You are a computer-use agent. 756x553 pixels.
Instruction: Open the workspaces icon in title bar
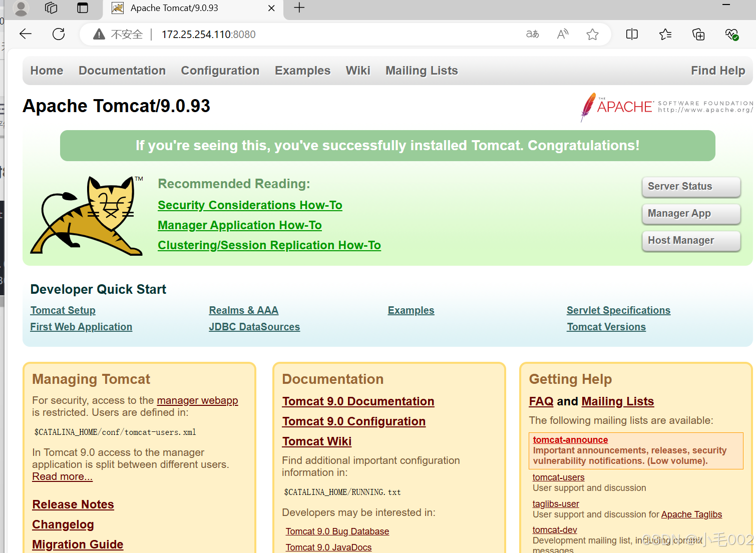point(51,8)
